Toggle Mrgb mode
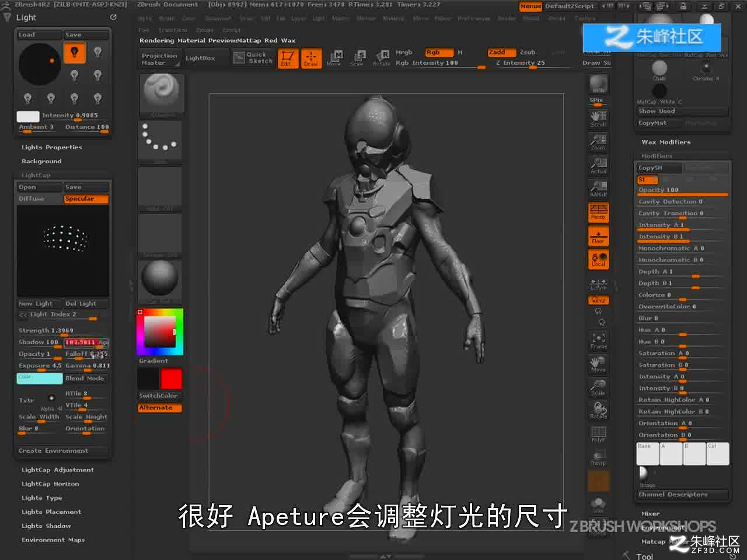This screenshot has height=560, width=747. point(404,52)
